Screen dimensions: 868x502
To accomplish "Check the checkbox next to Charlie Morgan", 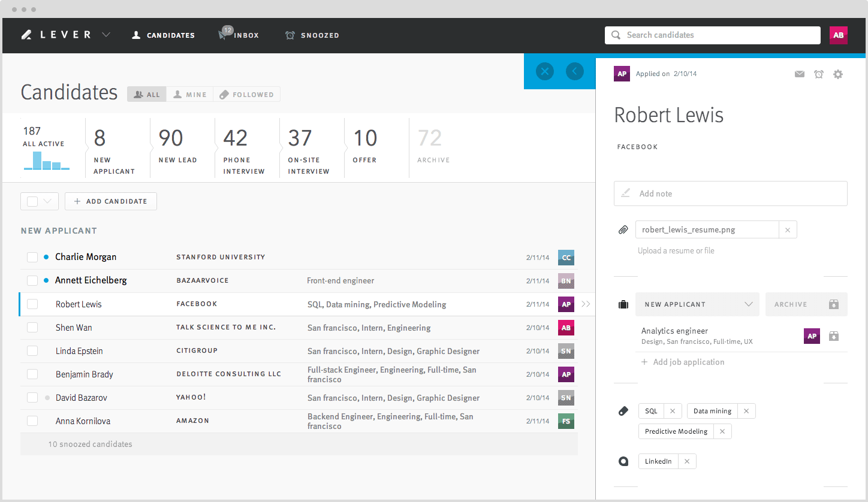I will coord(32,256).
